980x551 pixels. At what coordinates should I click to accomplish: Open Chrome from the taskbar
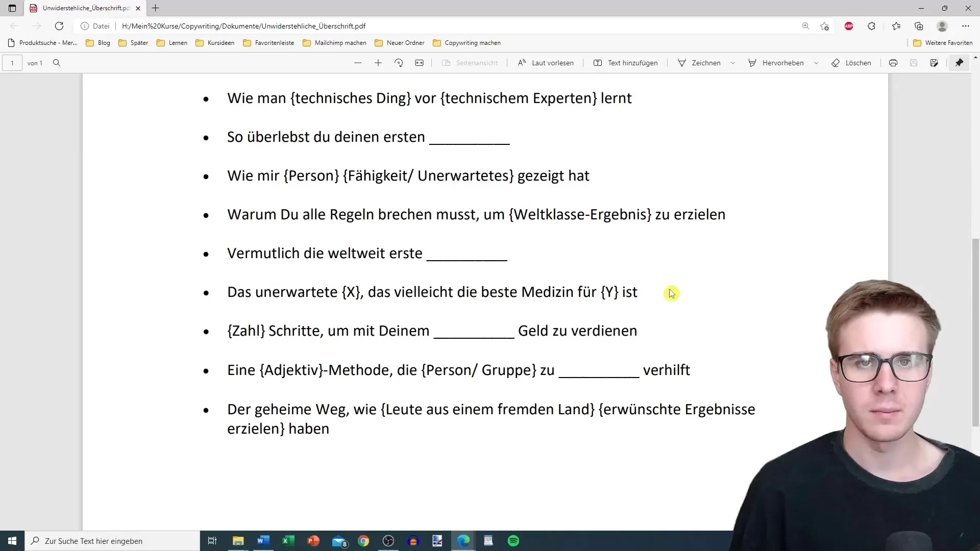(363, 541)
